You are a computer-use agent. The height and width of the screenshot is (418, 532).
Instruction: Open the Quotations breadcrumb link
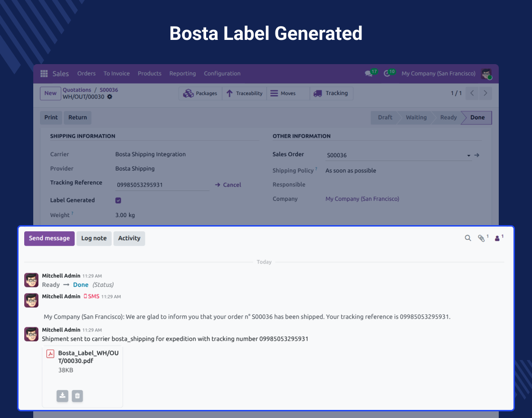76,90
